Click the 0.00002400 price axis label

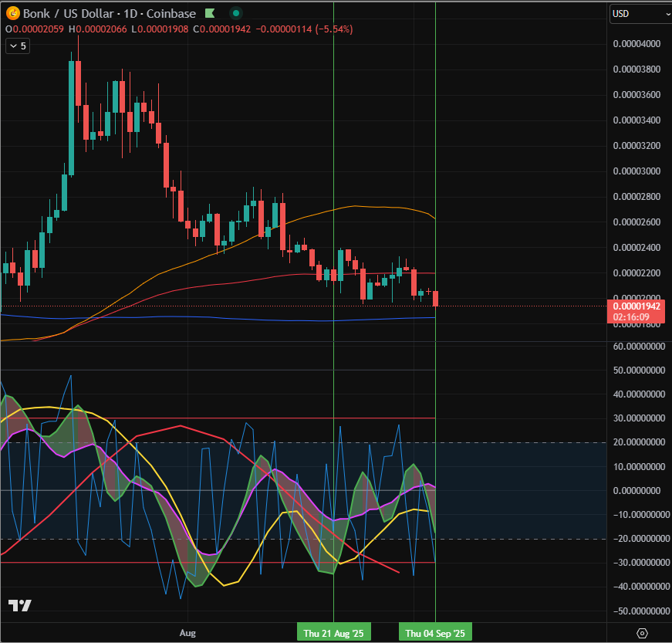(x=637, y=248)
